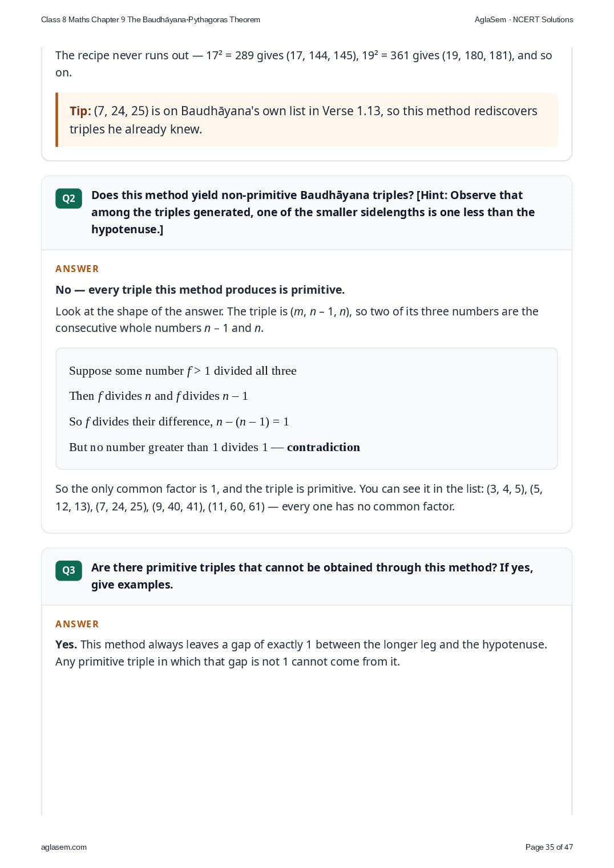Click the orange Tip label
Image resolution: width=614 pixels, height=868 pixels.
80,111
